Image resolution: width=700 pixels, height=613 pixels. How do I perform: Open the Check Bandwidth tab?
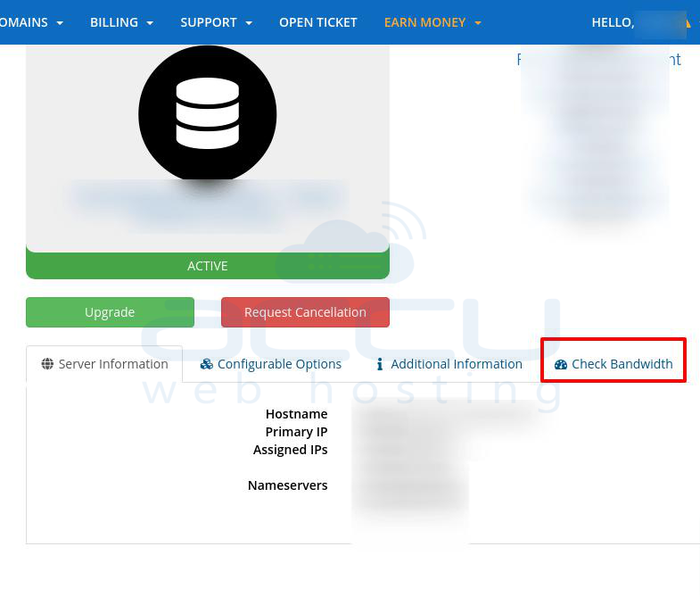tap(622, 364)
